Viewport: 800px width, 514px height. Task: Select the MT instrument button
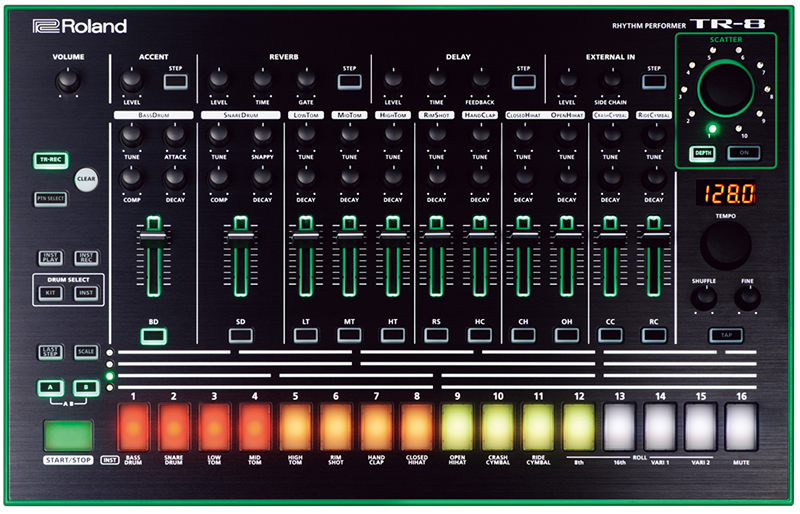click(349, 336)
